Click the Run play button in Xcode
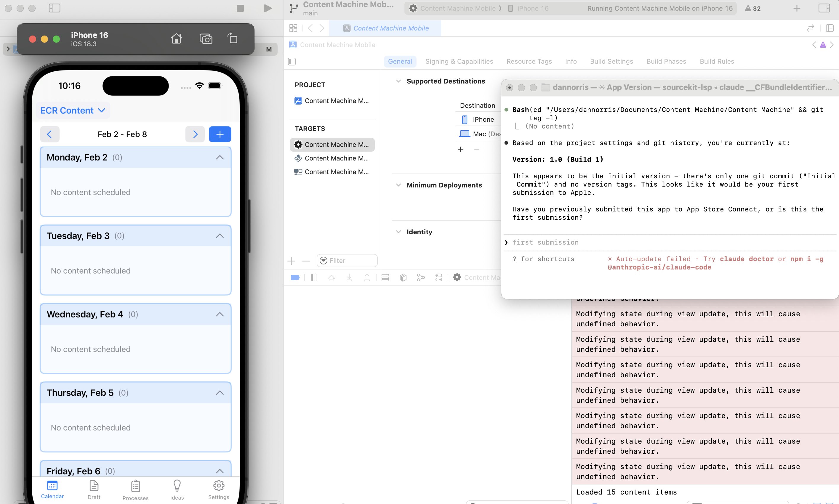The width and height of the screenshot is (839, 504). click(x=268, y=8)
